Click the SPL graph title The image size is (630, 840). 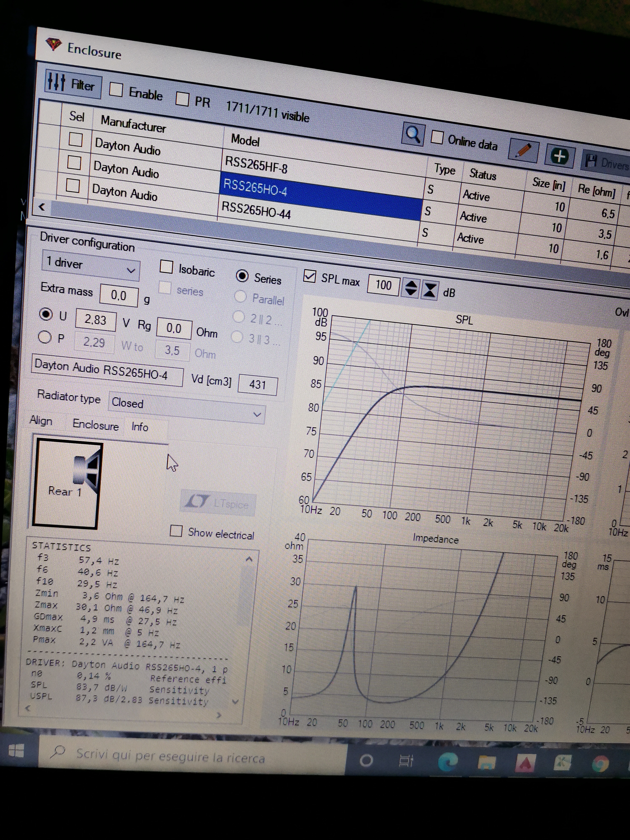[464, 320]
